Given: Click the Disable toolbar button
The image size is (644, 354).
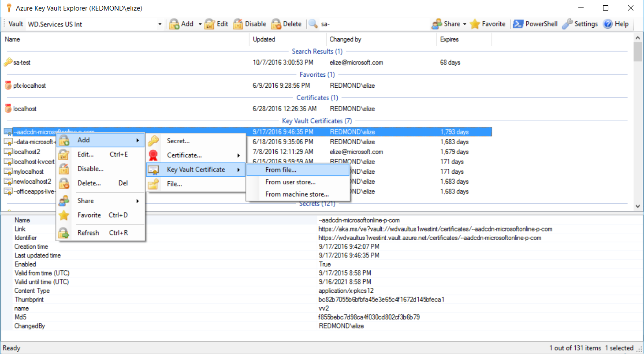Looking at the screenshot, I should point(249,24).
